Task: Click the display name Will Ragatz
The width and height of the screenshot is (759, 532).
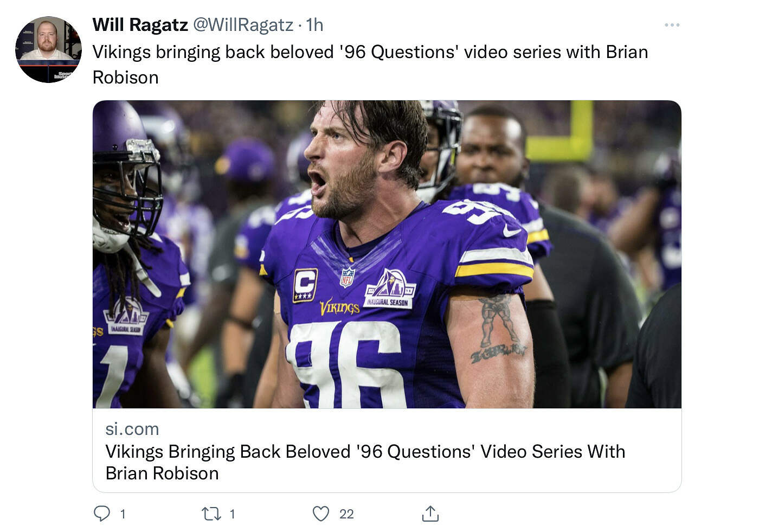Action: (x=140, y=25)
